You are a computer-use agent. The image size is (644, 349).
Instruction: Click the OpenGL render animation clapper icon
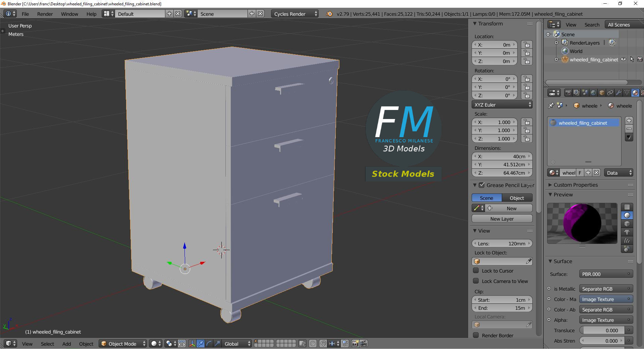[364, 344]
